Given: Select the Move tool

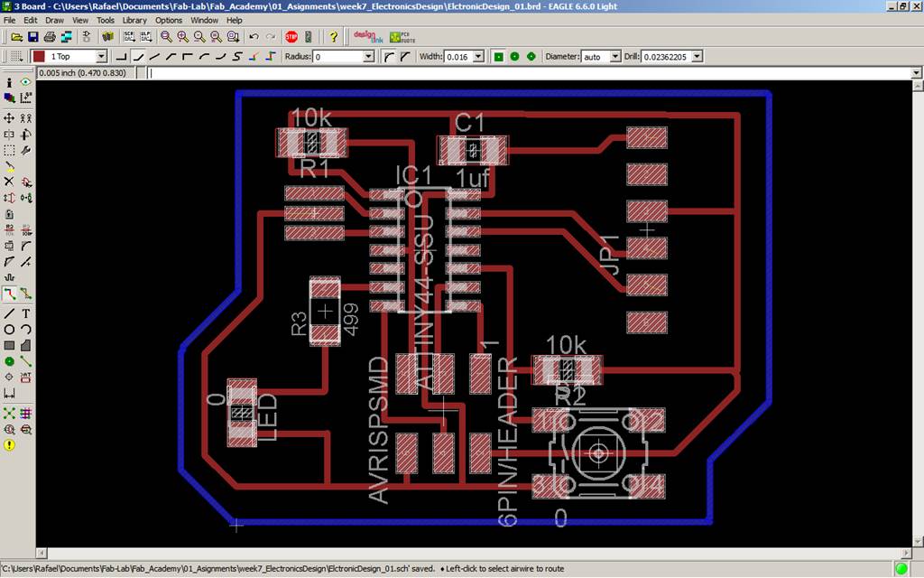Looking at the screenshot, I should (9, 118).
